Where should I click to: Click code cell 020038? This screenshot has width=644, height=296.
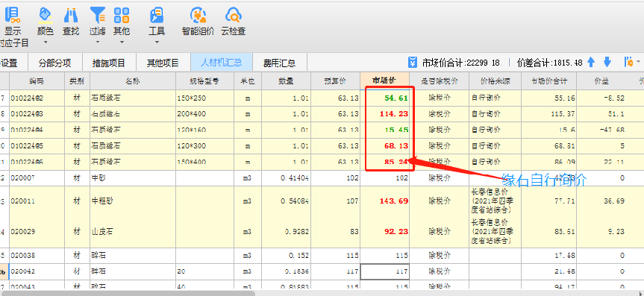pyautogui.click(x=37, y=256)
